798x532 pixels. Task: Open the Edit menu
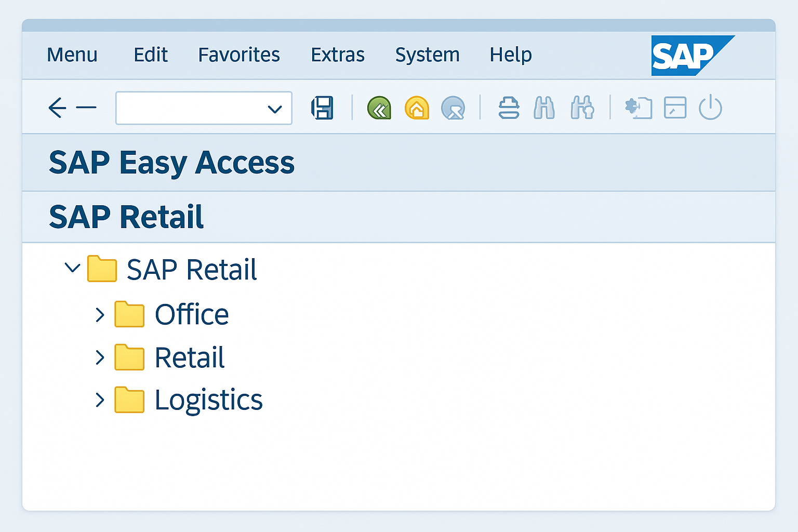pyautogui.click(x=151, y=55)
